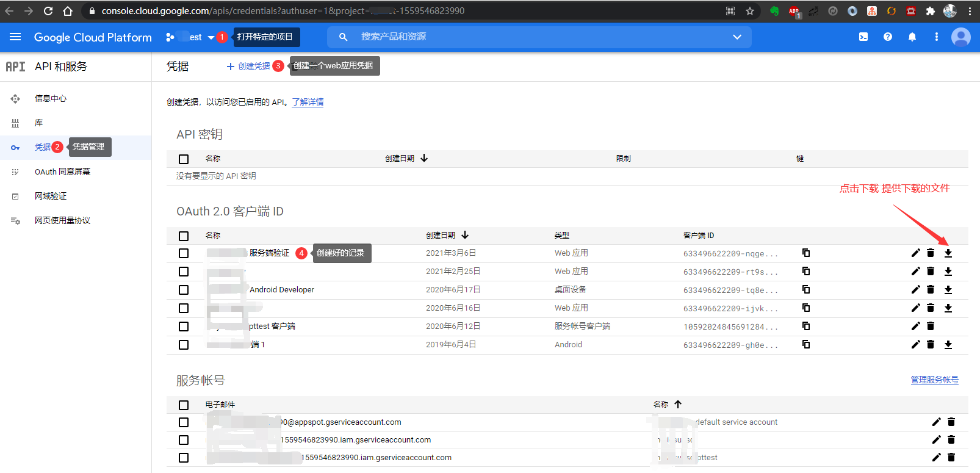Screen dimensions: 980x473
Task: Select all service accounts checkbox
Action: coord(184,405)
